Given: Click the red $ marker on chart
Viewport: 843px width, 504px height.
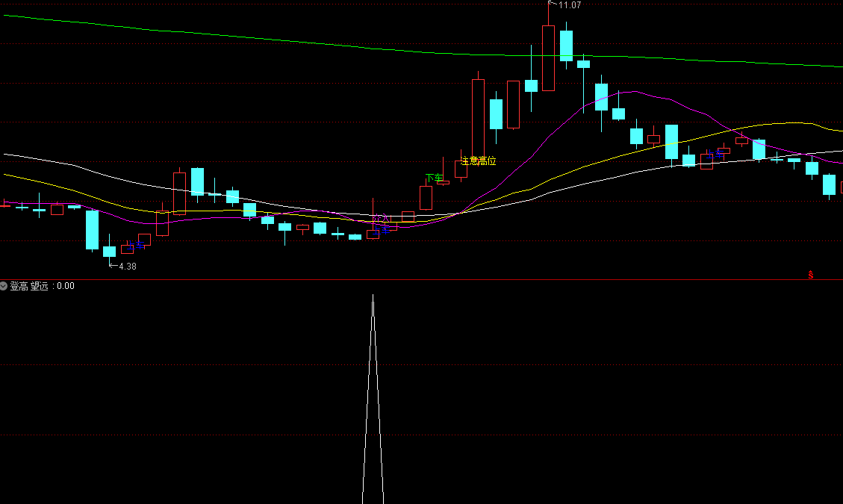Looking at the screenshot, I should pyautogui.click(x=811, y=275).
